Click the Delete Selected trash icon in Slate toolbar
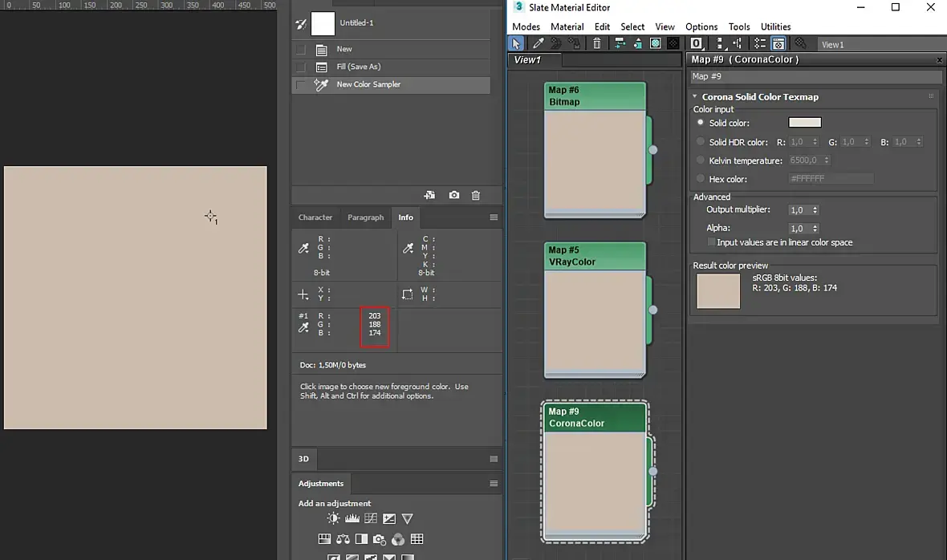The height and width of the screenshot is (560, 947). [x=596, y=43]
